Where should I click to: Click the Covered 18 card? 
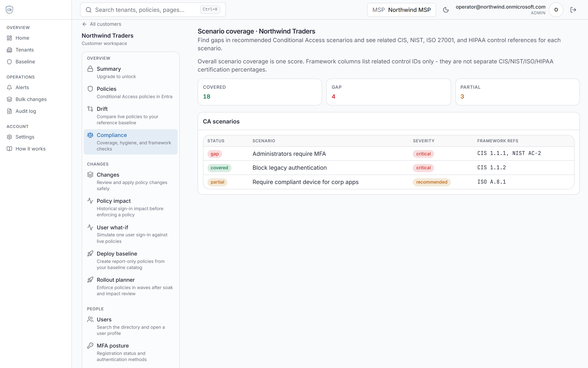pyautogui.click(x=260, y=92)
